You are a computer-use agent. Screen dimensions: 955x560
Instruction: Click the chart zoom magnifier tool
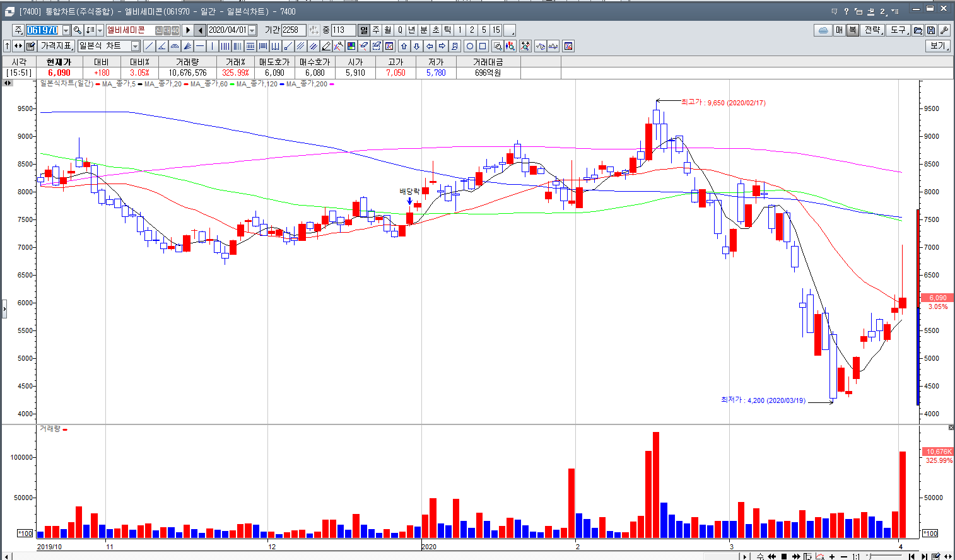[x=498, y=46]
